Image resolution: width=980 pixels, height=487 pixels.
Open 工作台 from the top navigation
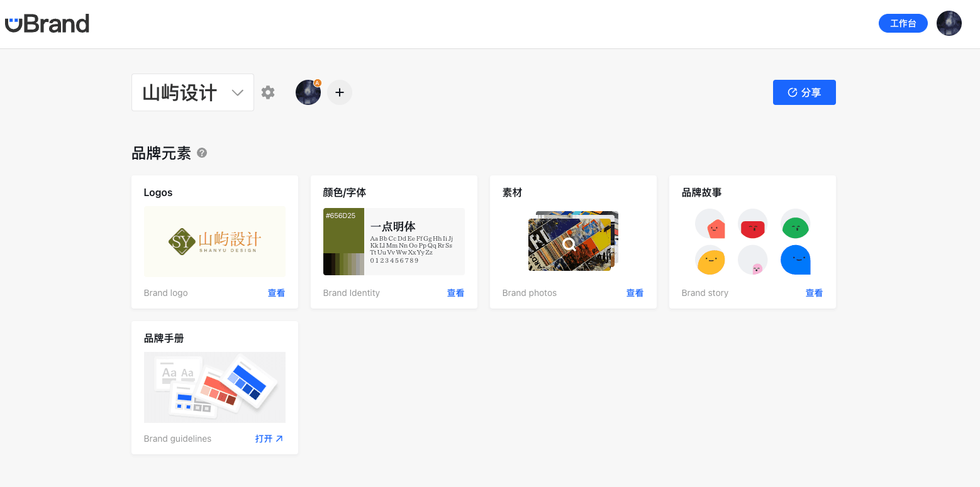pyautogui.click(x=903, y=23)
